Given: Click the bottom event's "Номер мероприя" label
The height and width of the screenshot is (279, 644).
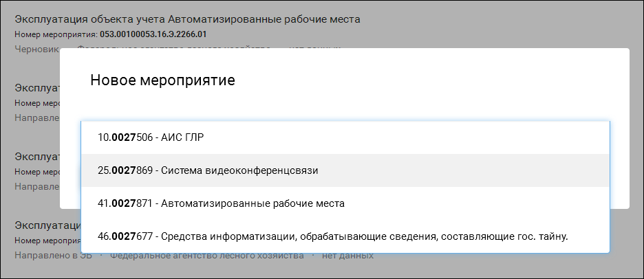Looking at the screenshot, I should tap(47, 241).
